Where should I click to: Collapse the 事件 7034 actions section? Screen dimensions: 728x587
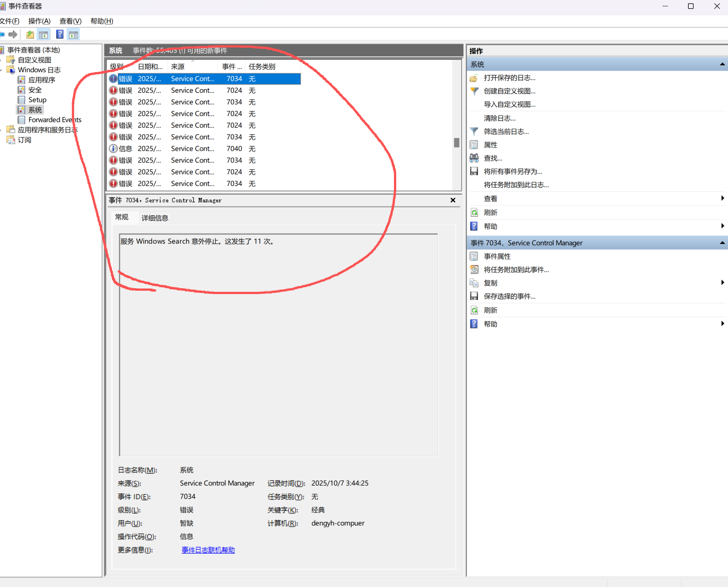722,243
